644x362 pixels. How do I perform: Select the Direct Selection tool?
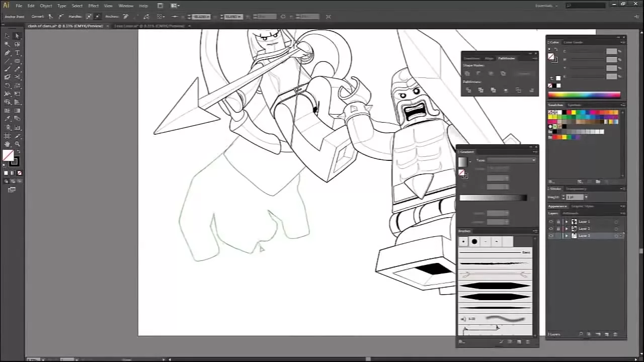click(x=17, y=35)
